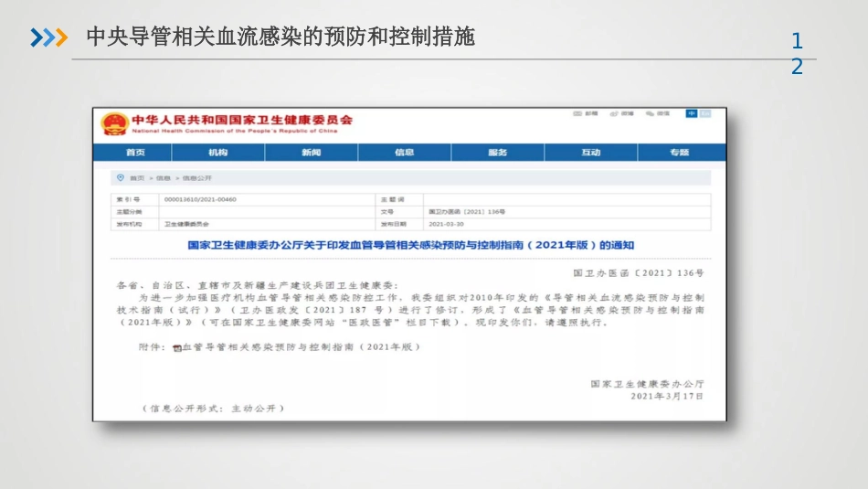This screenshot has width=868, height=489.
Task: Open the 服务 navigation tab
Action: point(497,153)
